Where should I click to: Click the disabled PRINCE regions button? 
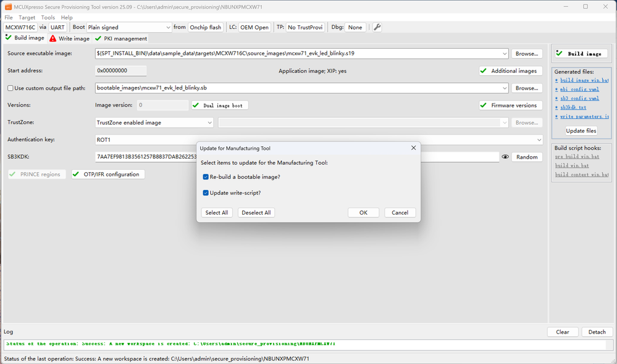[37, 174]
